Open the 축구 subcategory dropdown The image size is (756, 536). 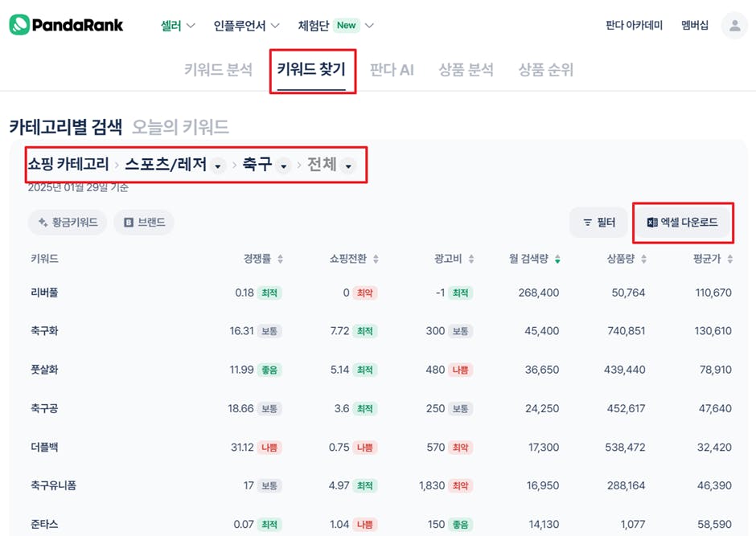[x=282, y=166]
